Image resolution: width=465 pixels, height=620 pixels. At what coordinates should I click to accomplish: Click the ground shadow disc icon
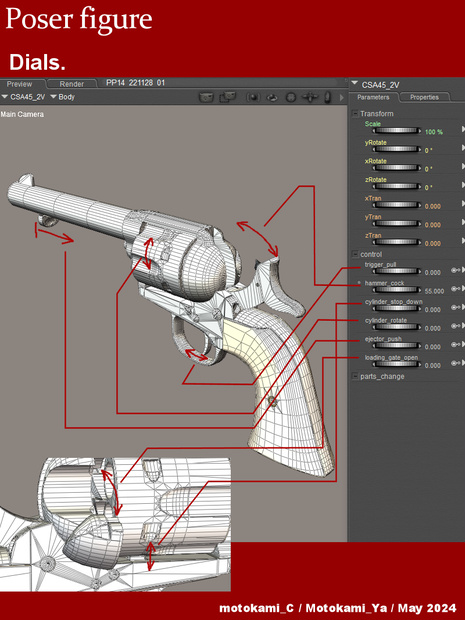(x=272, y=97)
